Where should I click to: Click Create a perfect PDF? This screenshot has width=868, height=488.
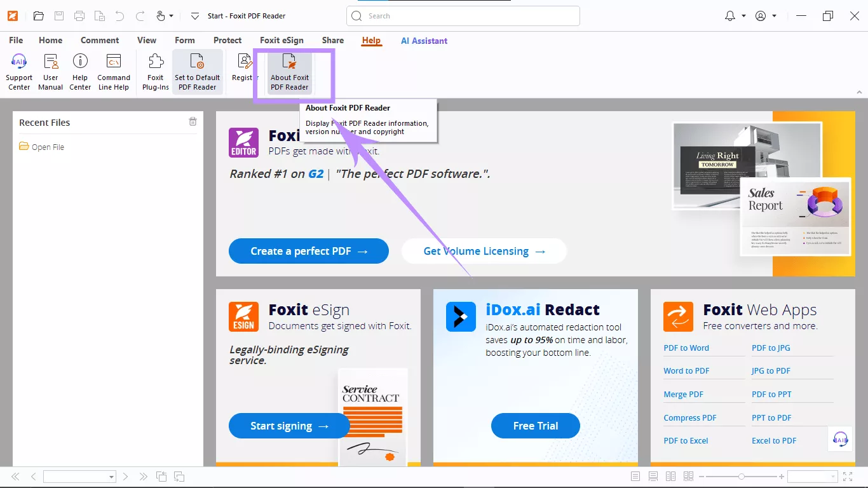click(308, 251)
